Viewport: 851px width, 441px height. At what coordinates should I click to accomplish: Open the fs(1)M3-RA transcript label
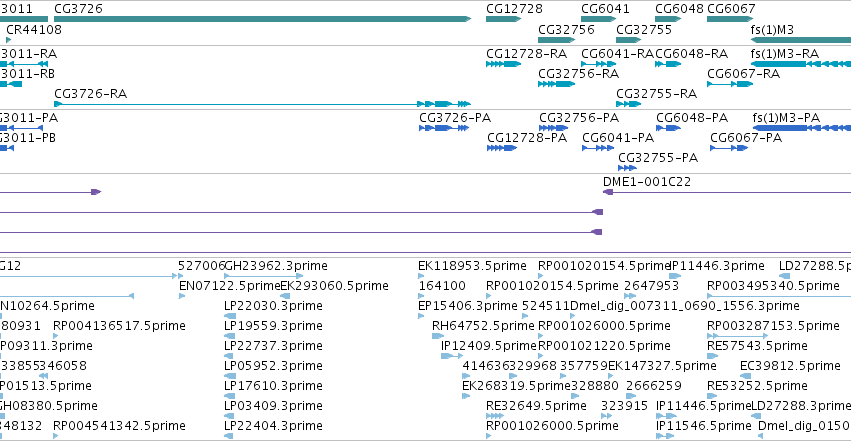point(784,53)
